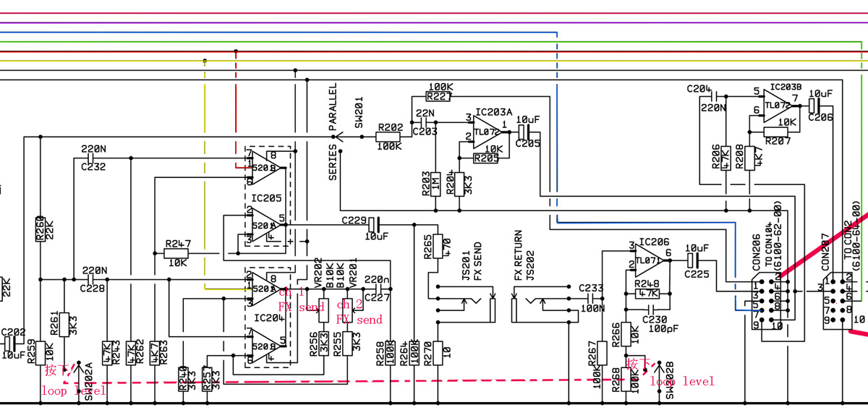The height and width of the screenshot is (418, 868).
Task: Click the SERIES switch position label
Action: tap(333, 163)
